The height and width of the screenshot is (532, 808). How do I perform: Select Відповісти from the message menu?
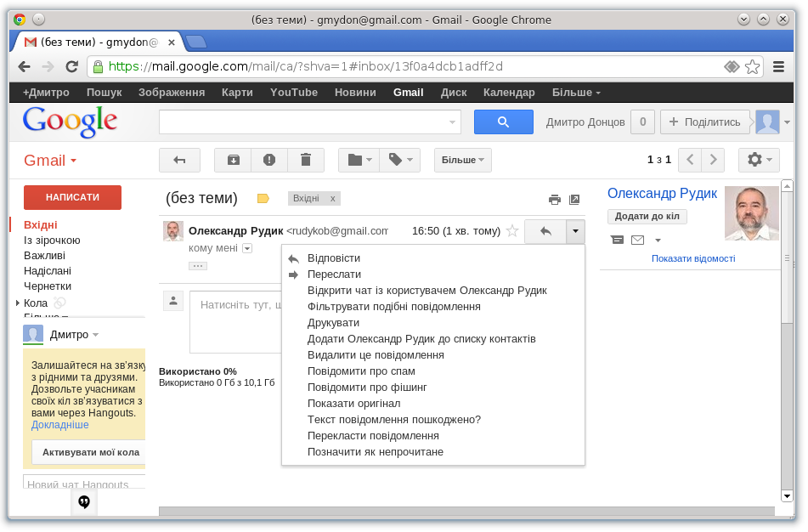point(334,258)
